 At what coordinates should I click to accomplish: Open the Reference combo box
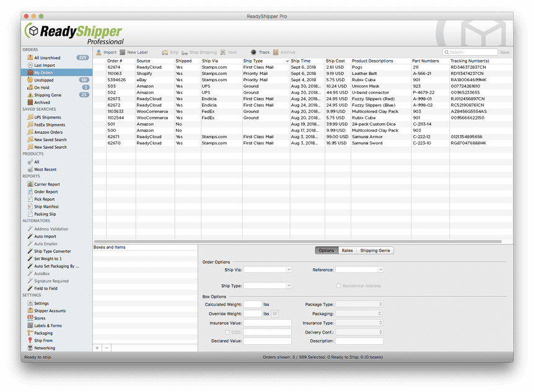pos(359,269)
